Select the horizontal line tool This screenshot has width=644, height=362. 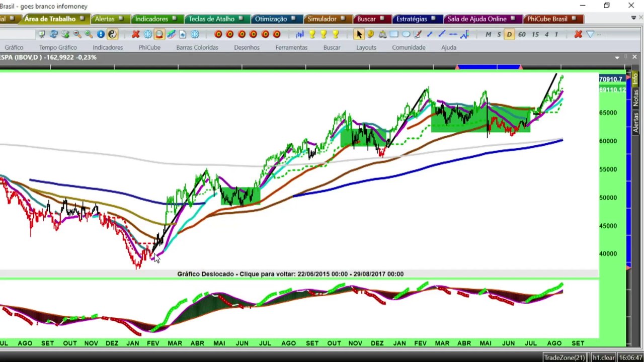[453, 34]
